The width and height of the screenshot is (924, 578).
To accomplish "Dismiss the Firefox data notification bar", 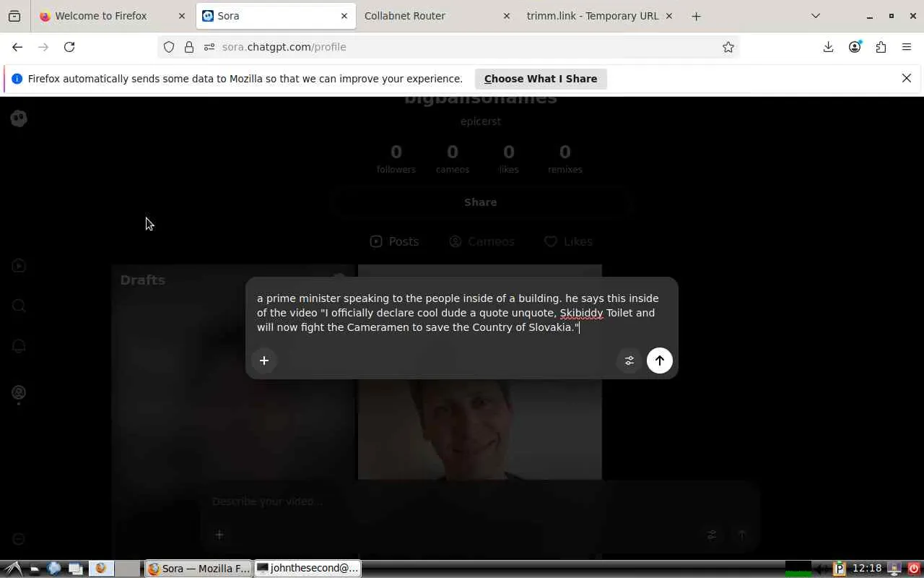I will coord(907,78).
